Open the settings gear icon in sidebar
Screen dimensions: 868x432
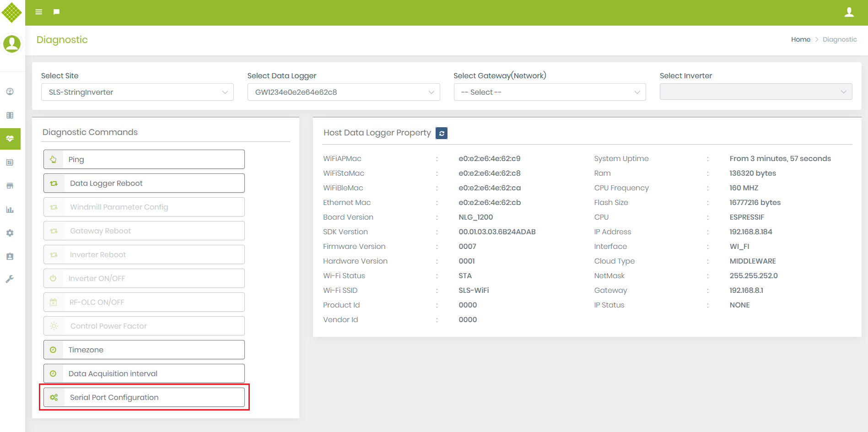[10, 233]
